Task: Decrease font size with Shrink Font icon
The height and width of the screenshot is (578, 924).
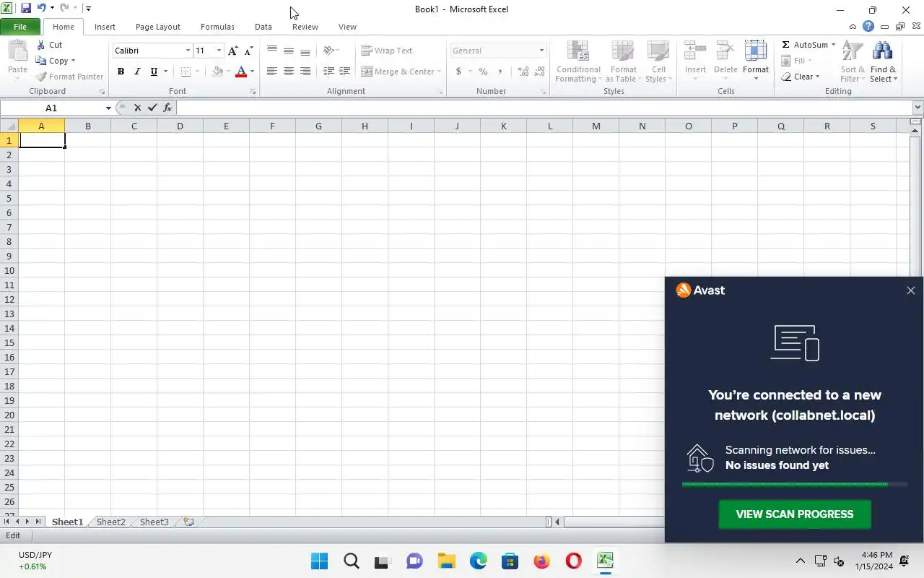Action: coord(248,51)
